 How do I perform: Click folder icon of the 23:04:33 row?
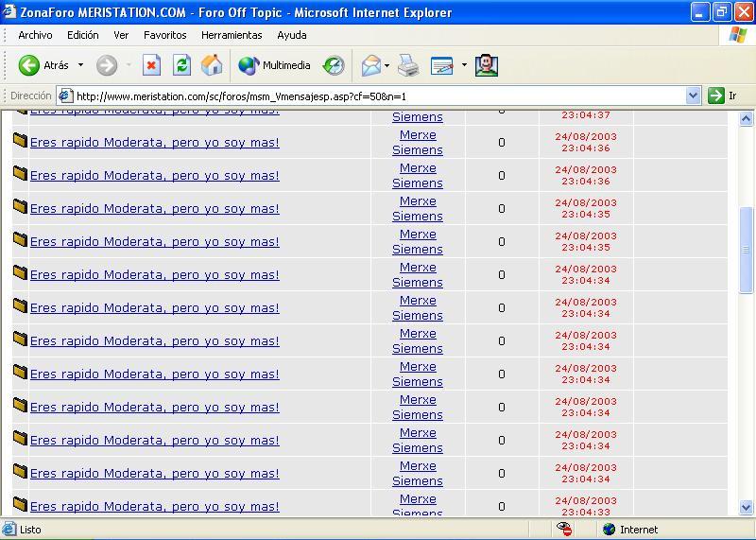[20, 504]
